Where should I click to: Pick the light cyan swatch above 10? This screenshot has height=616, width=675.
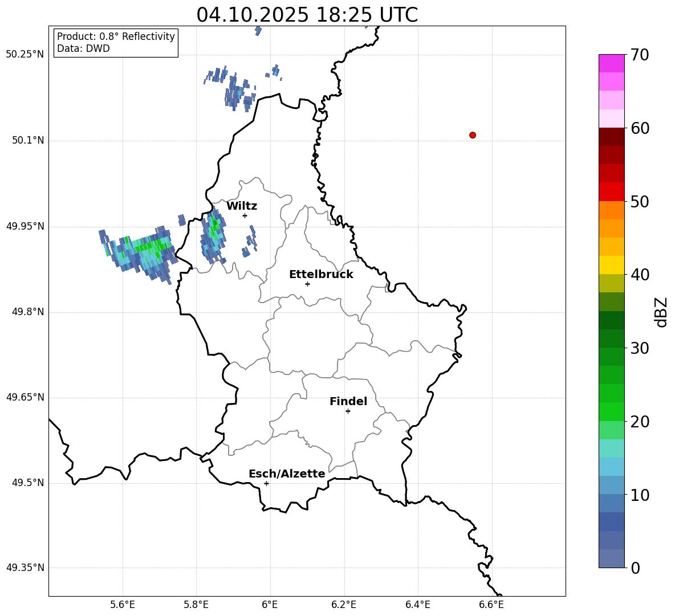(612, 467)
